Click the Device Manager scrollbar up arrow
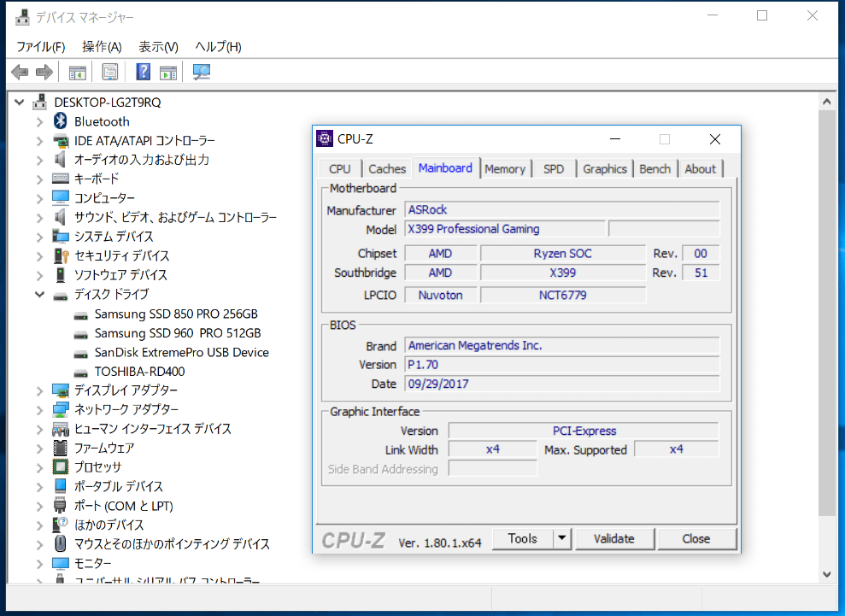 click(827, 102)
